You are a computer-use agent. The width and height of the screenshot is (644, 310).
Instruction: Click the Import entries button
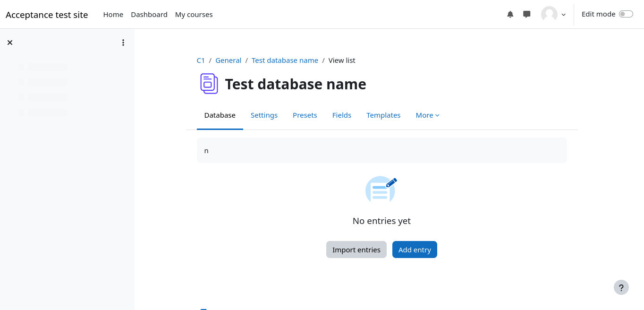[x=356, y=250]
